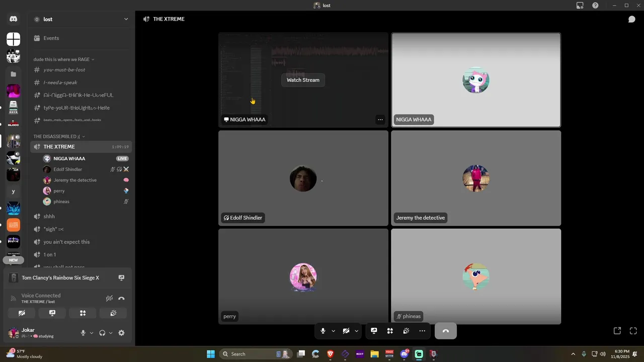Screen dimensions: 644x362
Task: Toggle mute microphone in user panel
Action: [x=84, y=333]
